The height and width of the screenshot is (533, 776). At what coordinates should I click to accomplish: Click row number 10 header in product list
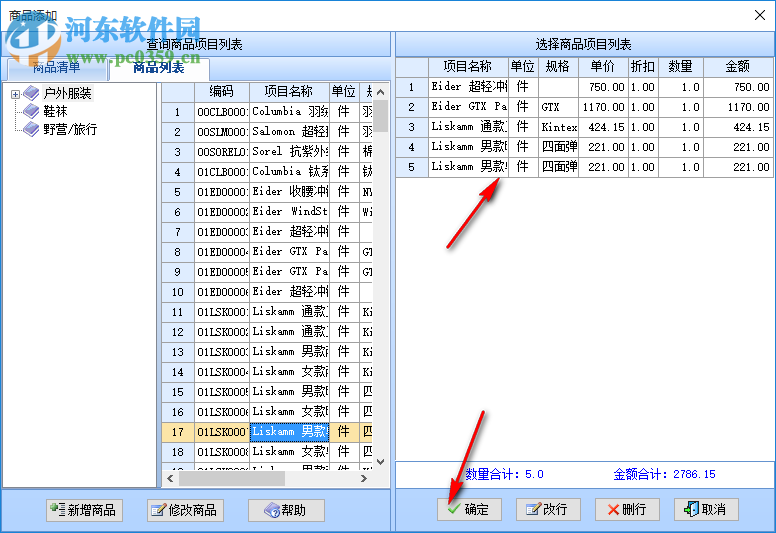pyautogui.click(x=178, y=292)
